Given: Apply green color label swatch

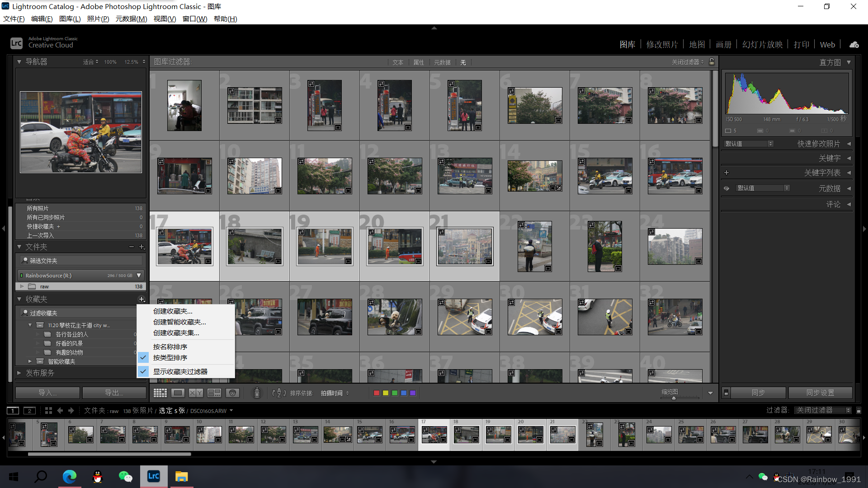Looking at the screenshot, I should pyautogui.click(x=395, y=393).
